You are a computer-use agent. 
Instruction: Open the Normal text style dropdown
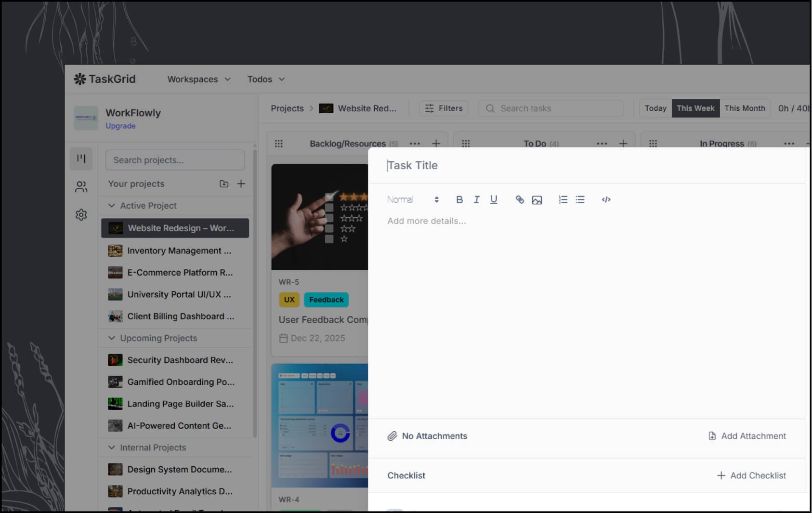tap(413, 199)
